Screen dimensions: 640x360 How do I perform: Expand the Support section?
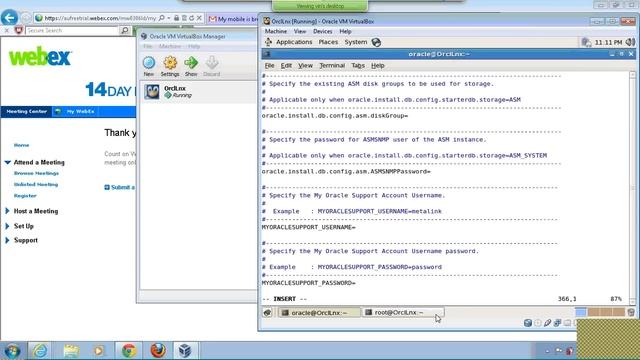7,240
